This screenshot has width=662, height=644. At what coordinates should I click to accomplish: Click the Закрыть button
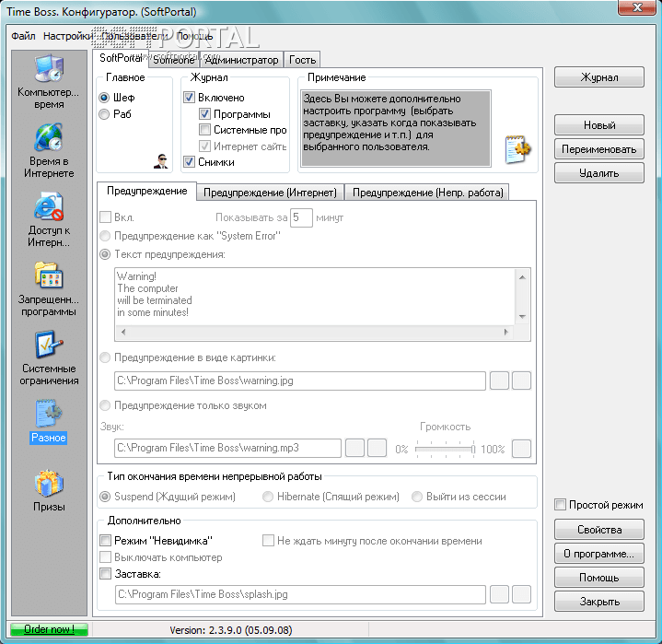coord(599,602)
